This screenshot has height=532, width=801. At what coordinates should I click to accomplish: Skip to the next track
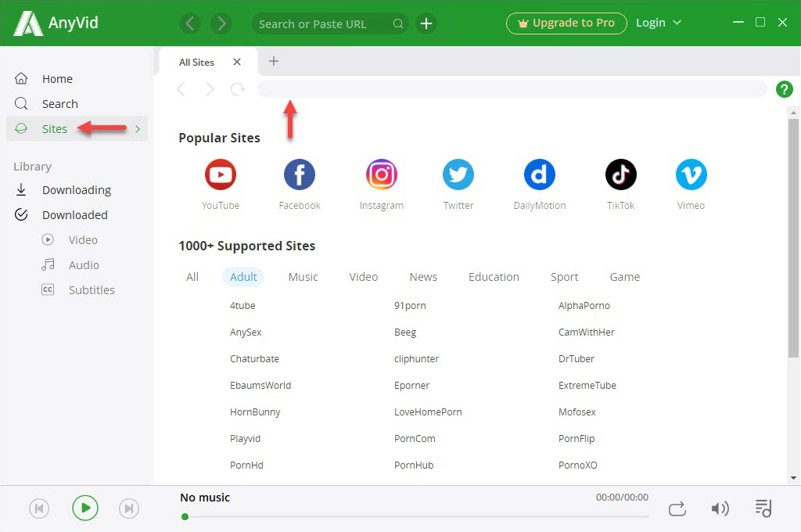tap(129, 509)
